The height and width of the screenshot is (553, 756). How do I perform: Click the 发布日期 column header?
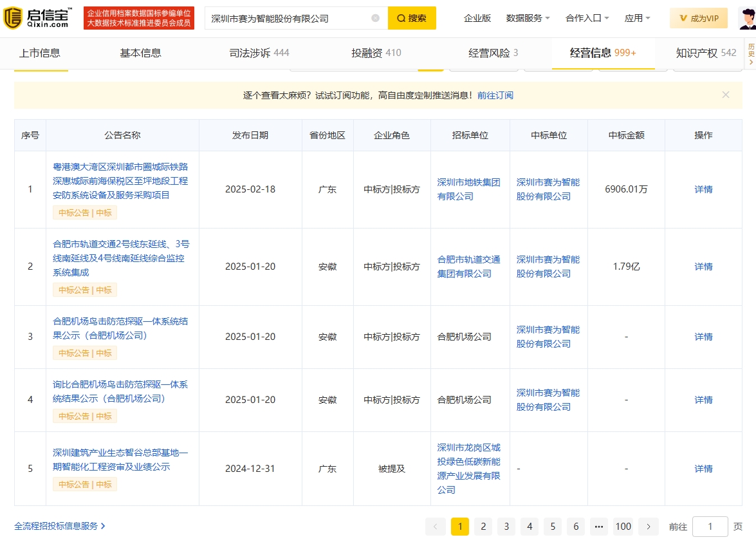coord(250,136)
